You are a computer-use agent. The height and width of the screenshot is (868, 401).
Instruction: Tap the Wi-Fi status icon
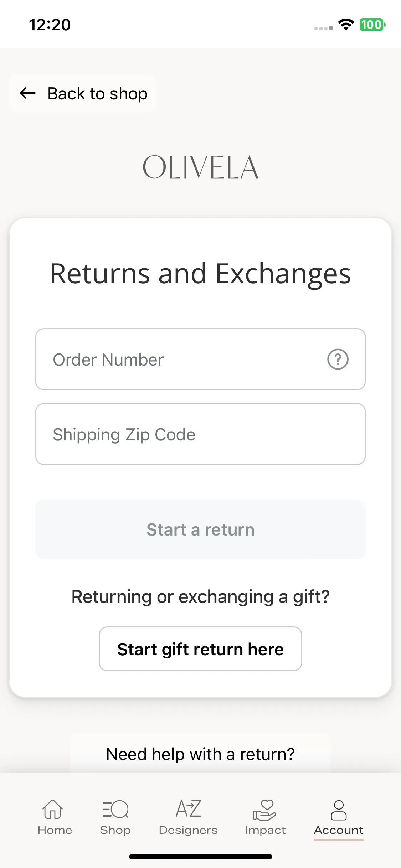(x=346, y=25)
